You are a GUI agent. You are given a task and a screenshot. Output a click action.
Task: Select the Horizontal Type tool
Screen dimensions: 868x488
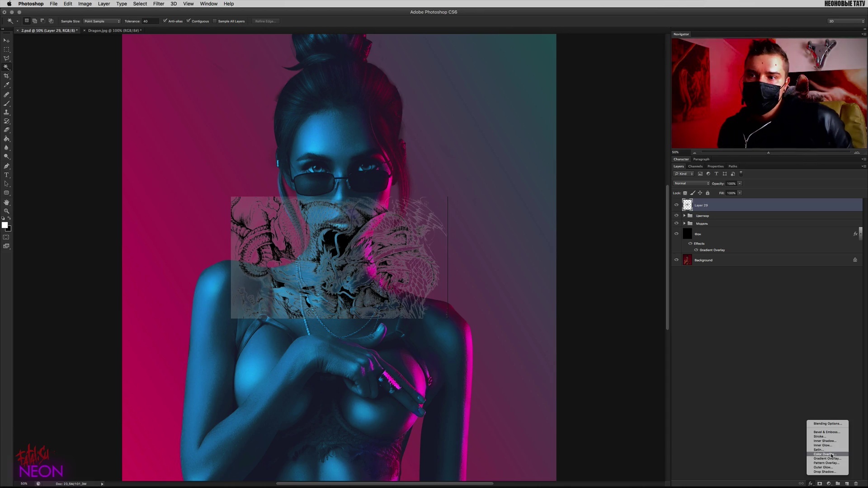[x=6, y=175]
